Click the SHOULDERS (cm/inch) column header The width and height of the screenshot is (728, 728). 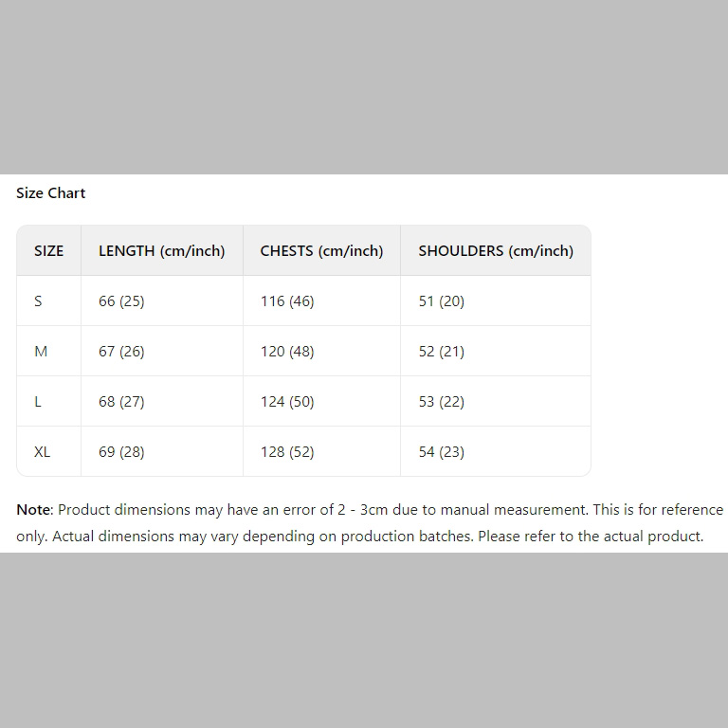click(x=496, y=251)
